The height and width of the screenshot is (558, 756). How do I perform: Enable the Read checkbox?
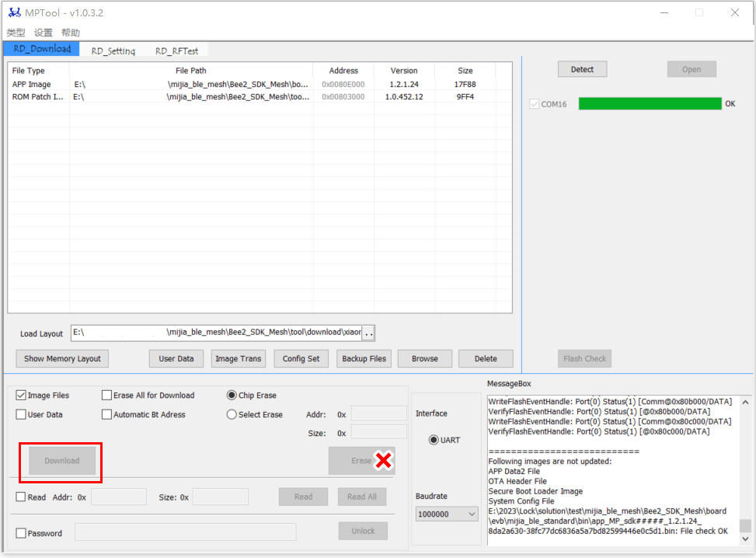[21, 497]
